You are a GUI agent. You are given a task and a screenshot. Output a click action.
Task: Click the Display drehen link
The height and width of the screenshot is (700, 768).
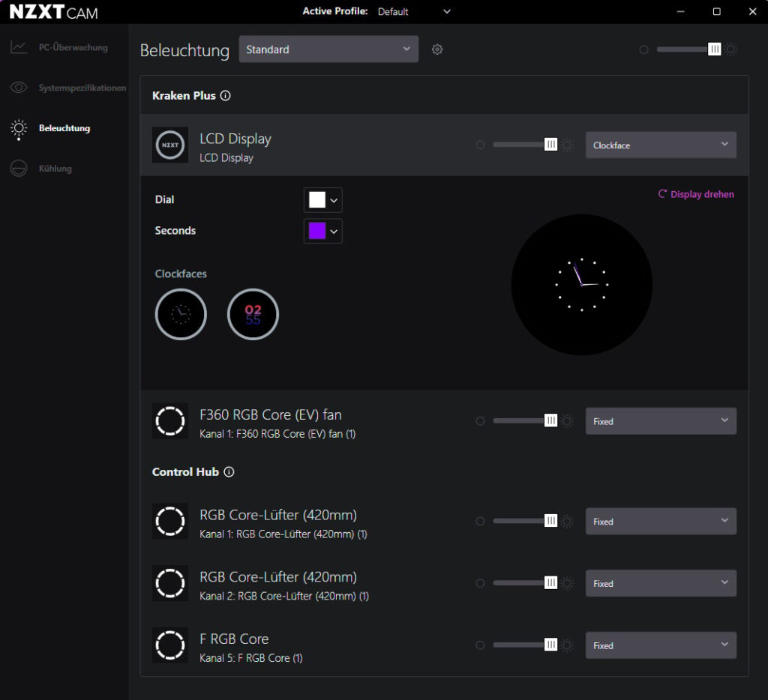click(x=696, y=194)
